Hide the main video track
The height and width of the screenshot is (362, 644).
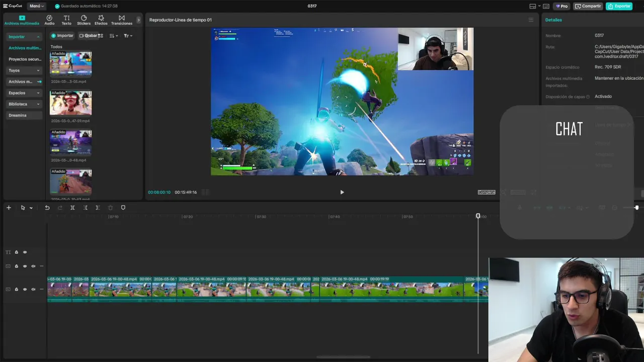click(25, 289)
